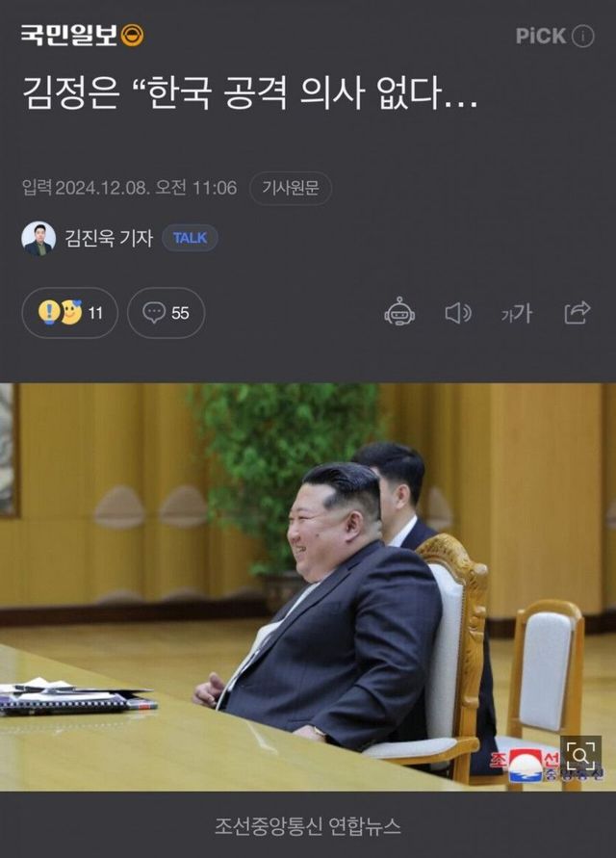The height and width of the screenshot is (858, 616).
Task: Open the 55 comments bubble
Action: tap(167, 313)
